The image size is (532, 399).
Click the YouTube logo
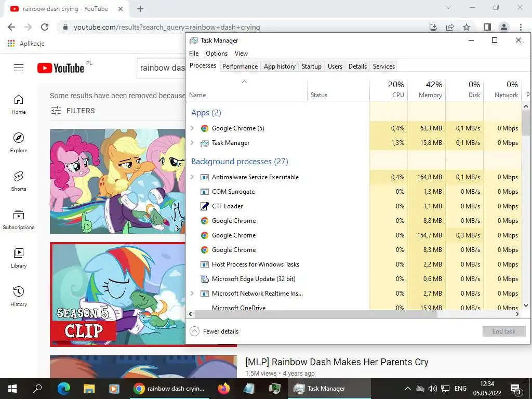[61, 68]
